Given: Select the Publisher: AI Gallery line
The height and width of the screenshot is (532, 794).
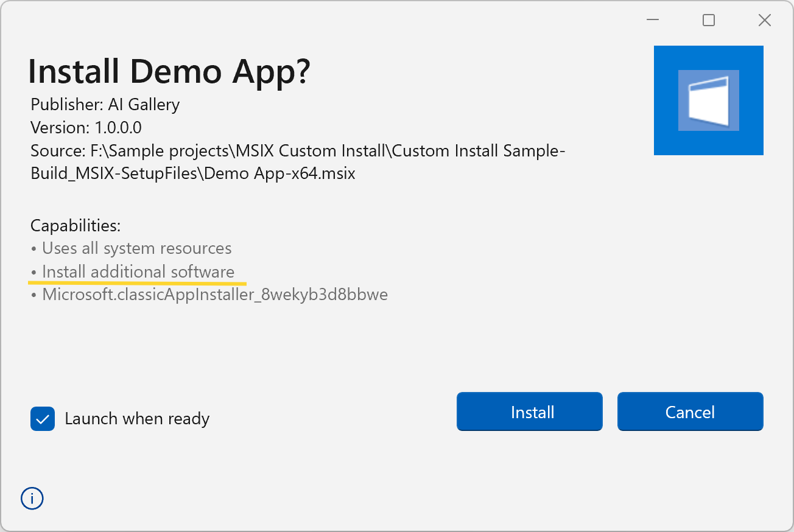Looking at the screenshot, I should (105, 105).
